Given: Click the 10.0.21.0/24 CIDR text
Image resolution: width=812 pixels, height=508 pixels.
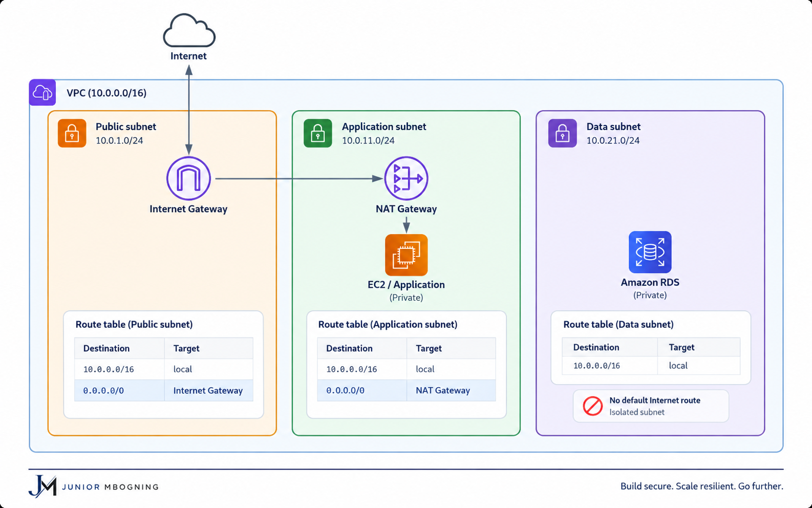Looking at the screenshot, I should pyautogui.click(x=613, y=140).
